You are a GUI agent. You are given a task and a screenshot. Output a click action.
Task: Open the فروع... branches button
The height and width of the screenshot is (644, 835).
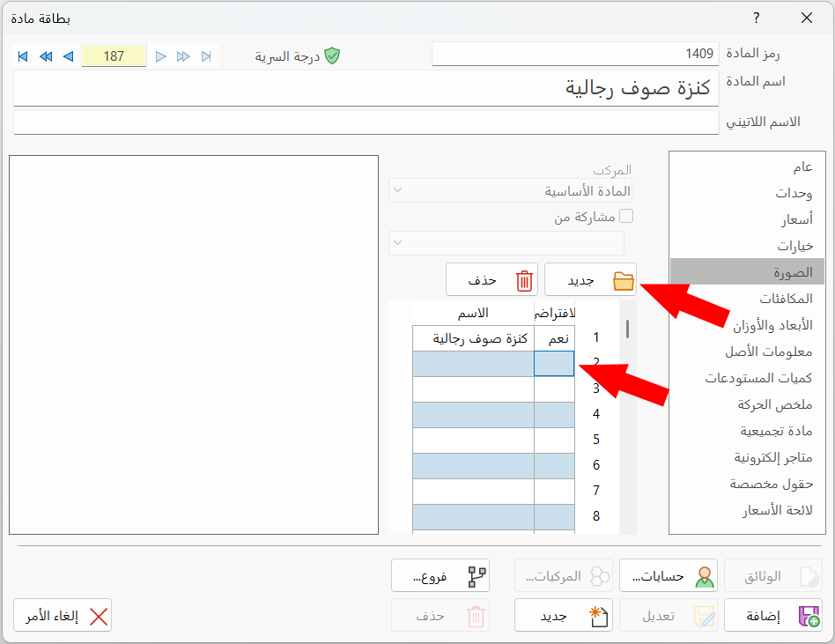tap(440, 575)
